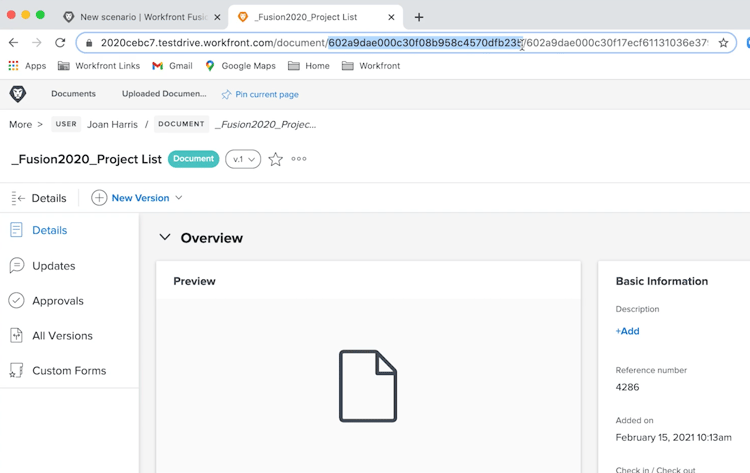Open the three-dot more options menu
This screenshot has height=473, width=750.
pyautogui.click(x=299, y=159)
